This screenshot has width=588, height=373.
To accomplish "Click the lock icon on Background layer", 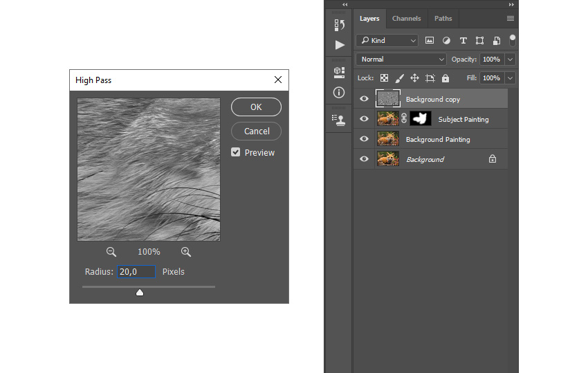I will 493,159.
